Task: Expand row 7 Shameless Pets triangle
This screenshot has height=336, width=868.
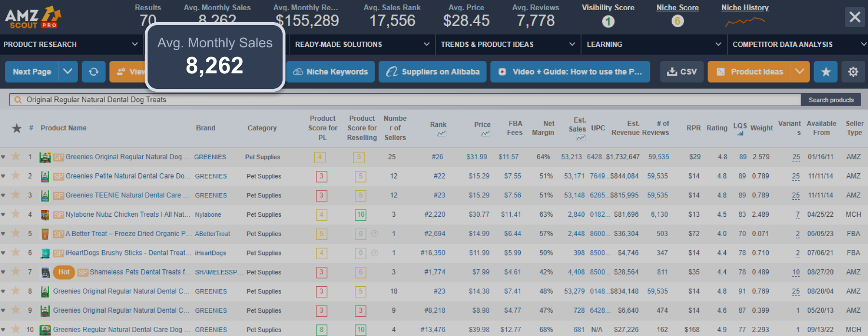Action: coord(3,272)
